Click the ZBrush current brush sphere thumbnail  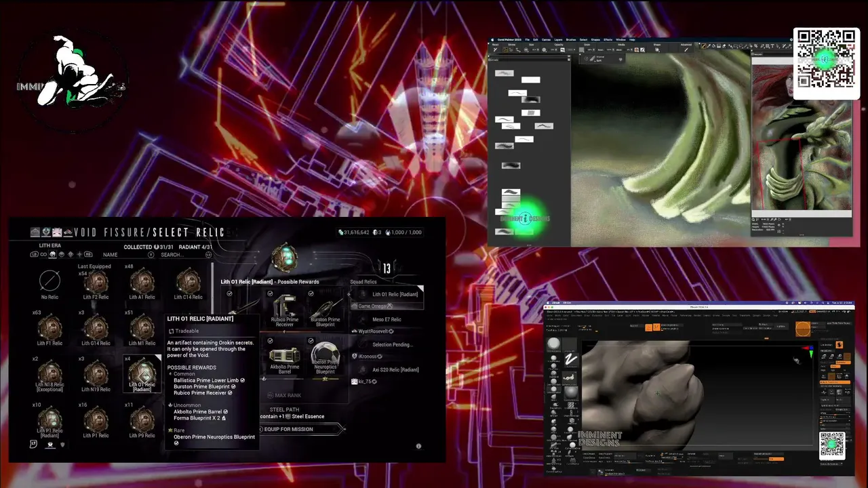(554, 344)
